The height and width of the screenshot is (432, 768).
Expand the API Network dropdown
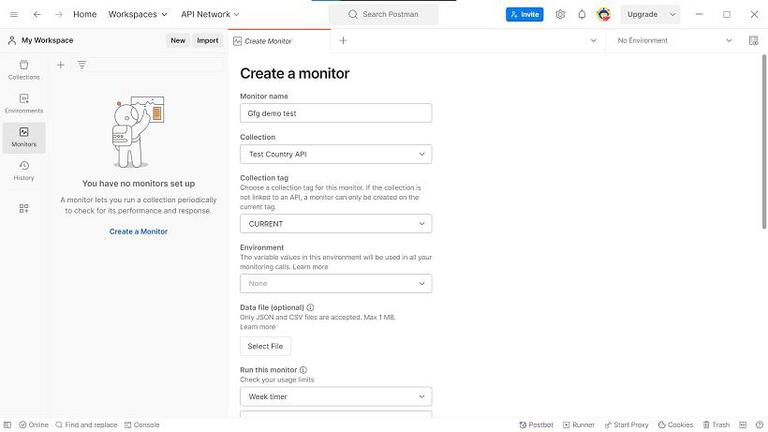(210, 15)
